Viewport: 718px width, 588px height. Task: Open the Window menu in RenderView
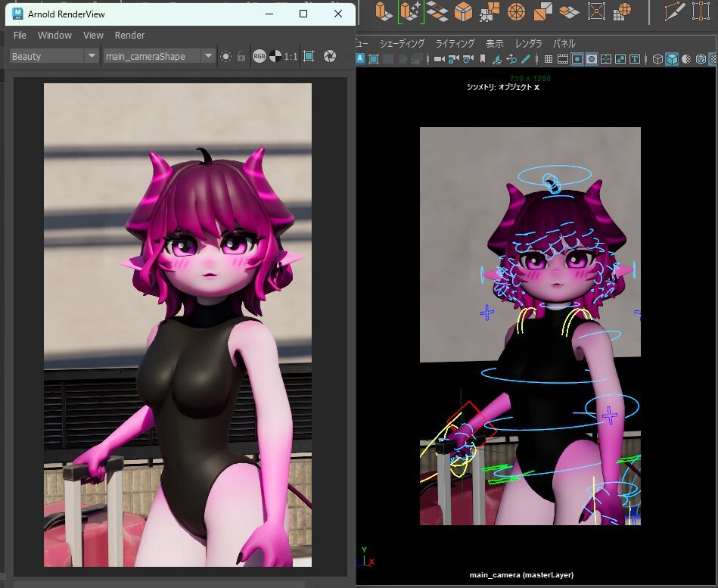(x=54, y=35)
